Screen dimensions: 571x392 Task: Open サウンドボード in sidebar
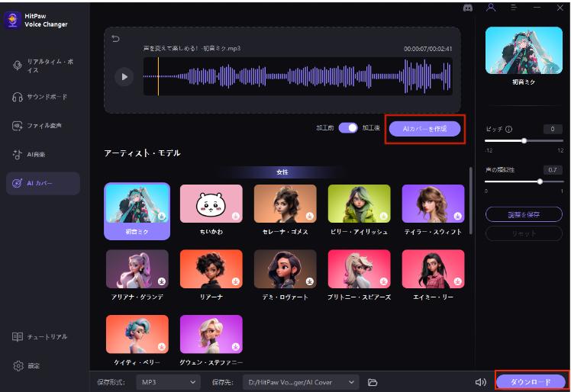pyautogui.click(x=43, y=97)
